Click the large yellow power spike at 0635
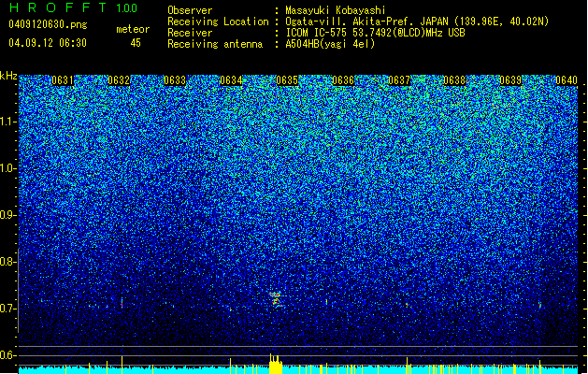 276,364
